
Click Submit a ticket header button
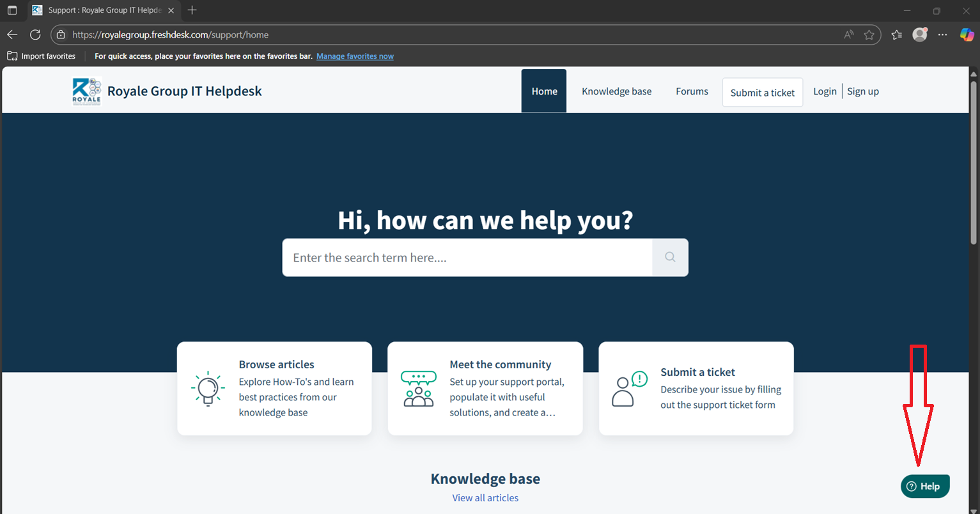click(x=763, y=93)
